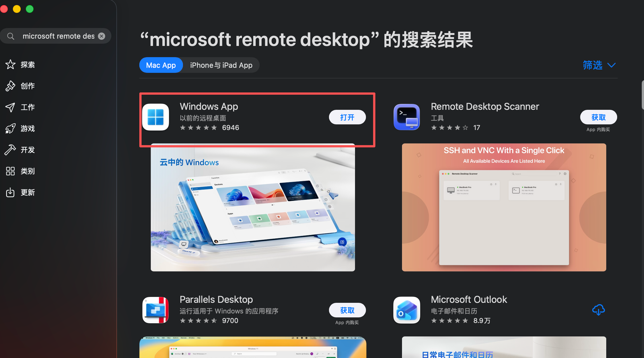Image resolution: width=644 pixels, height=358 pixels.
Task: Click 打开 to open Windows App
Action: 347,117
